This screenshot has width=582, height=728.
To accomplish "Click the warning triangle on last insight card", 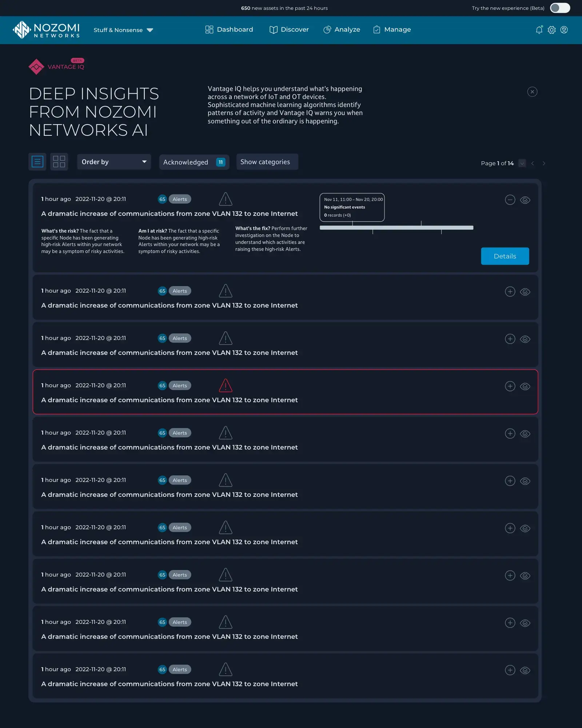I will (x=226, y=669).
